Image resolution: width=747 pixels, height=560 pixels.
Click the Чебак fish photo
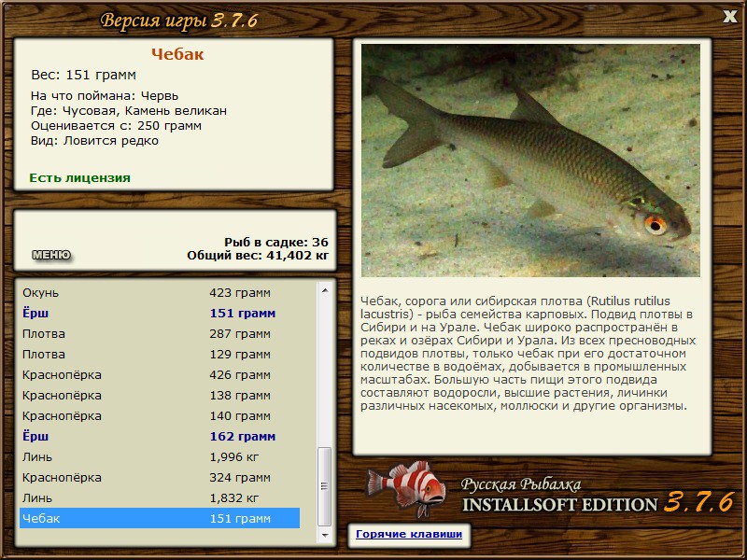click(x=530, y=161)
